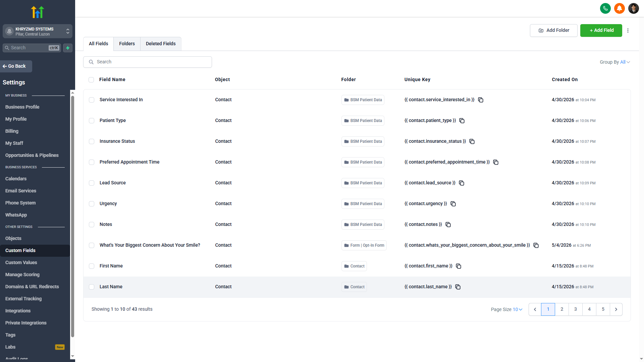This screenshot has width=644, height=362.
Task: Switch to the Deleted Fields tab
Action: point(161,44)
